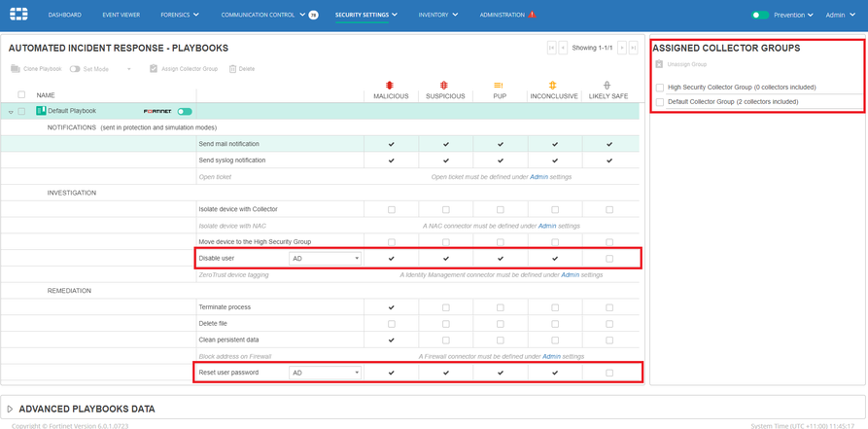The height and width of the screenshot is (429, 868).
Task: Uncheck Send mail notification for PUP
Action: tap(501, 144)
